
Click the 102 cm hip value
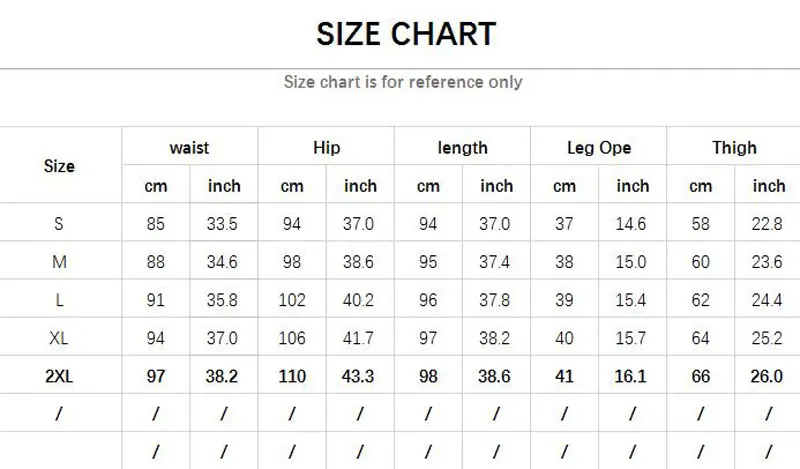point(292,301)
